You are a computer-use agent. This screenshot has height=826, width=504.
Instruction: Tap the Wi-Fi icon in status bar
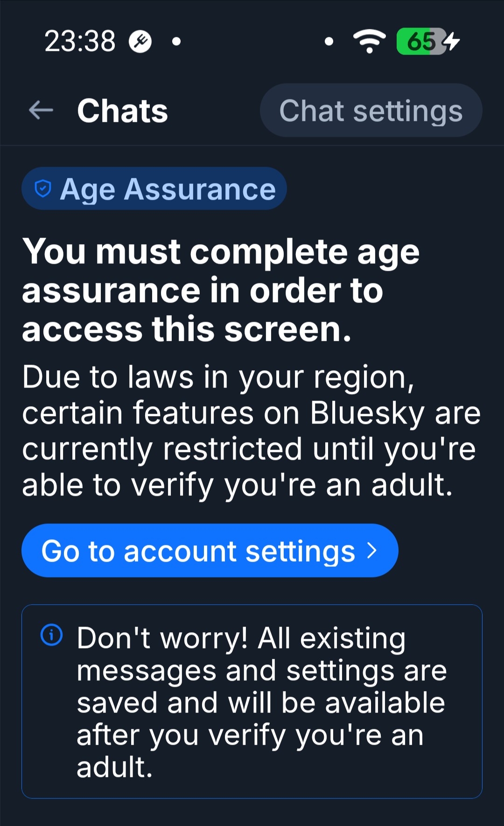point(369,42)
